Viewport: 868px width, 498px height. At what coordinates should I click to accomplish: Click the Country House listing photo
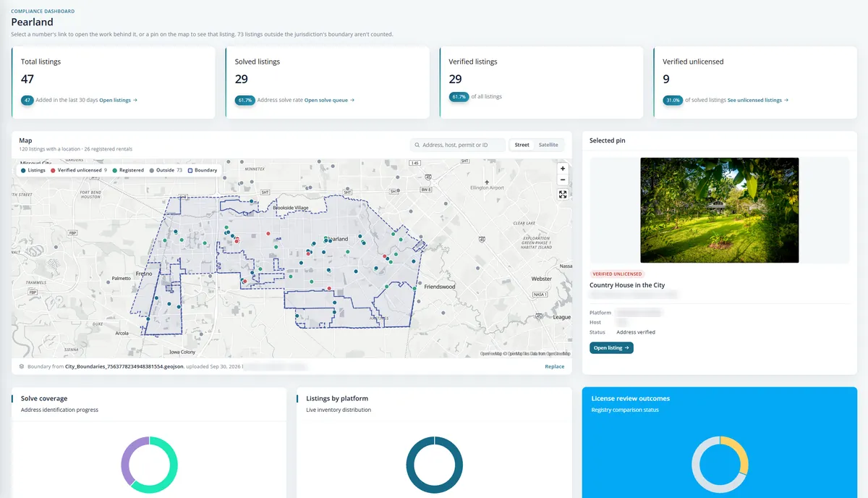720,210
